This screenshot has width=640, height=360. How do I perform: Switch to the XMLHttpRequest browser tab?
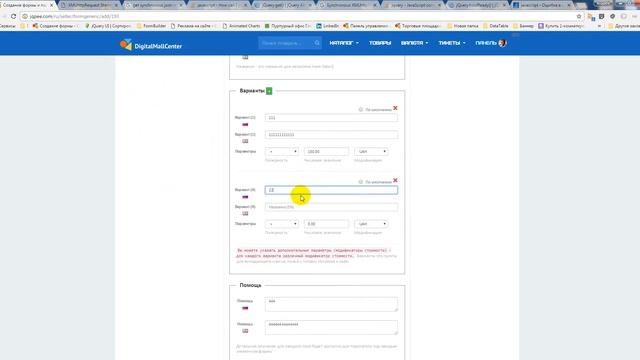point(89,5)
